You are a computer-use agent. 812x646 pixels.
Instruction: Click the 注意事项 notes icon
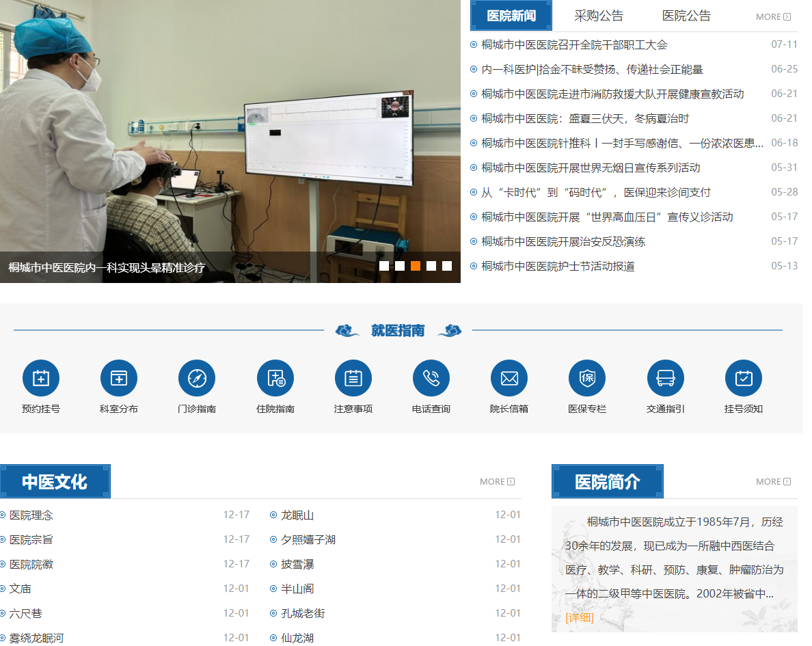(353, 378)
